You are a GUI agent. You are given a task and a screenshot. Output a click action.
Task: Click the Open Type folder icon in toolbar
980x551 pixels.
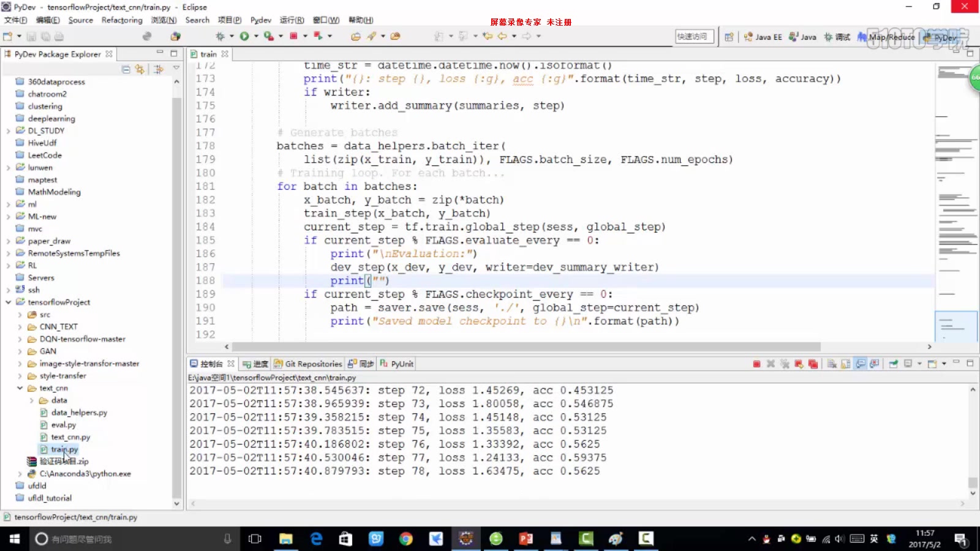(x=356, y=36)
